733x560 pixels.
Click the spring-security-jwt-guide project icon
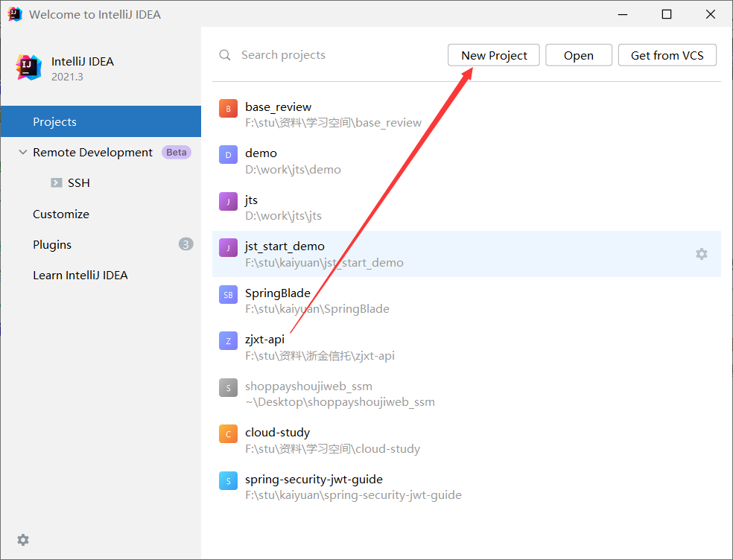(228, 481)
